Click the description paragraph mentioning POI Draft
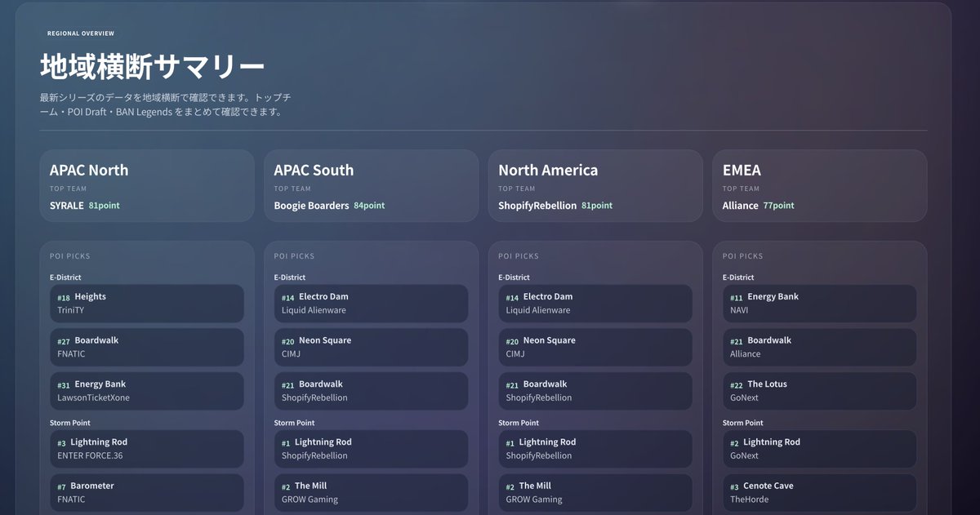Viewport: 980px width, 515px height. (167, 104)
